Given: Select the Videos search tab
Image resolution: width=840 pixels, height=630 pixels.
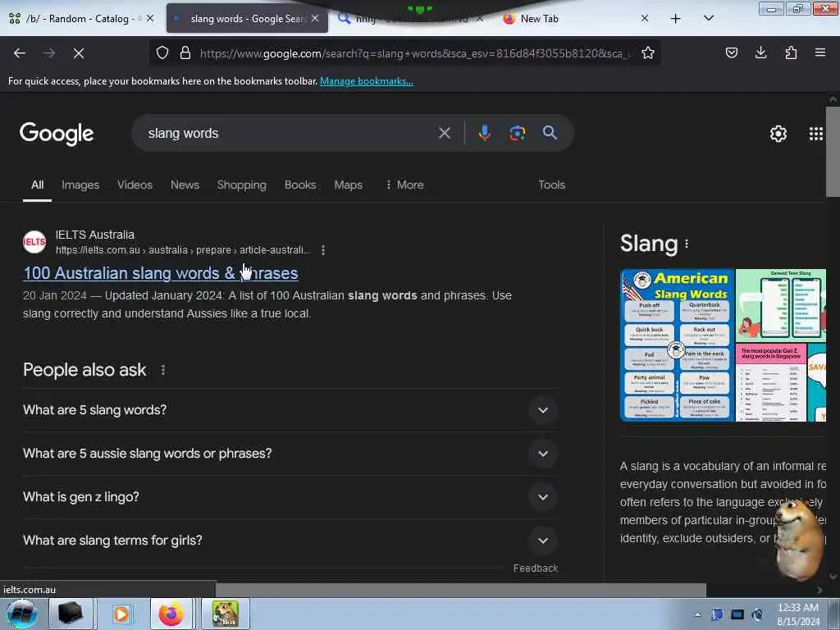Looking at the screenshot, I should coord(135,185).
